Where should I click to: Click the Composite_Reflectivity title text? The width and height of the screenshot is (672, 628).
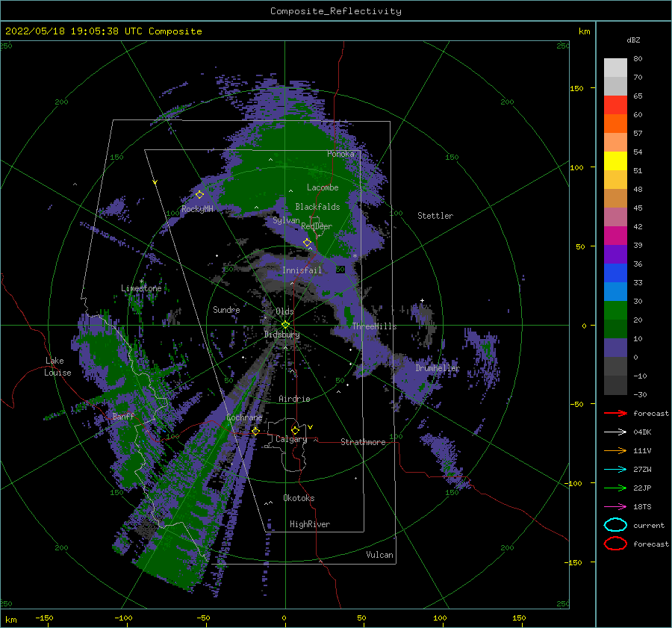click(x=336, y=11)
